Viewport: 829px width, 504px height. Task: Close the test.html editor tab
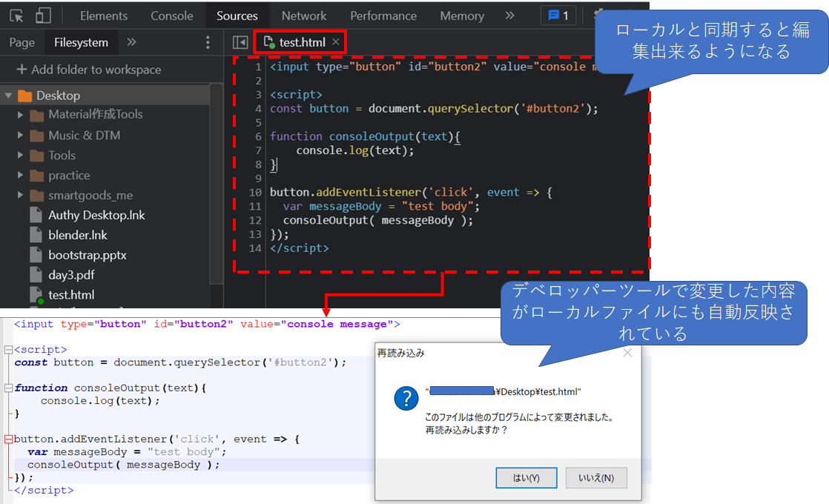click(x=336, y=42)
